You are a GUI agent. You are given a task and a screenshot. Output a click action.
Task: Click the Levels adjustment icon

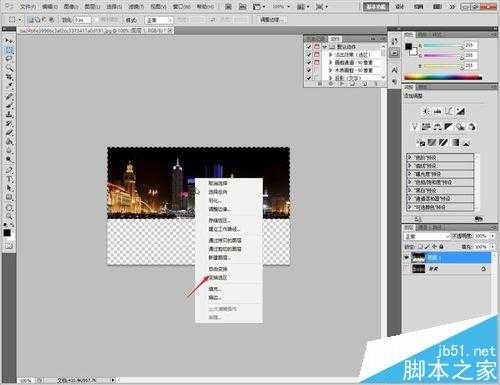point(438,111)
